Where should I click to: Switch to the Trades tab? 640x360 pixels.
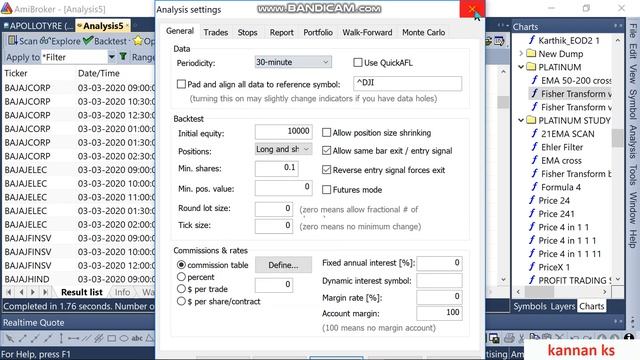point(216,32)
